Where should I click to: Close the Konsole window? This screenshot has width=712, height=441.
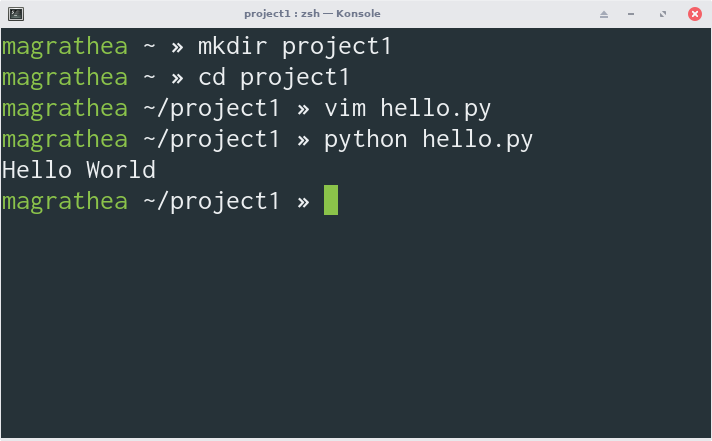(694, 14)
